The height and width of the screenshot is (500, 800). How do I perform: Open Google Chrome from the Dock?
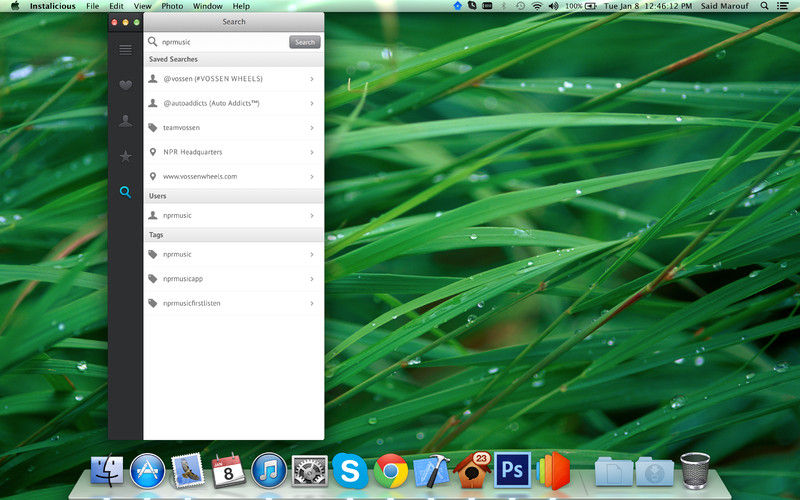(390, 469)
